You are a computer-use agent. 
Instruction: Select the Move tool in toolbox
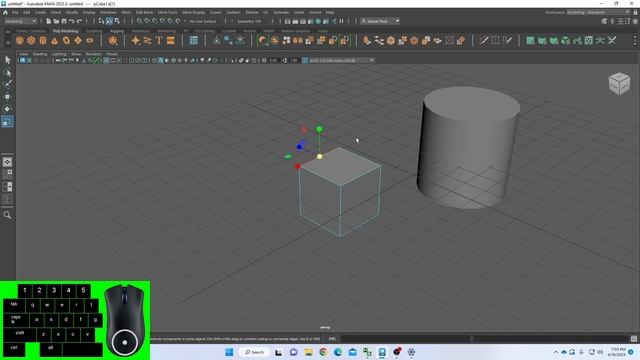[7, 97]
